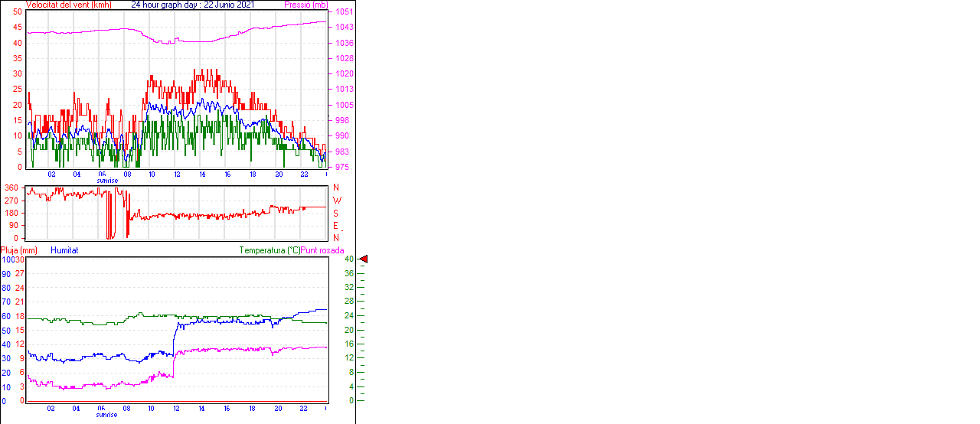Click the 1051 value on the pressure axis
Viewport: 980px width, 424px height.
343,12
